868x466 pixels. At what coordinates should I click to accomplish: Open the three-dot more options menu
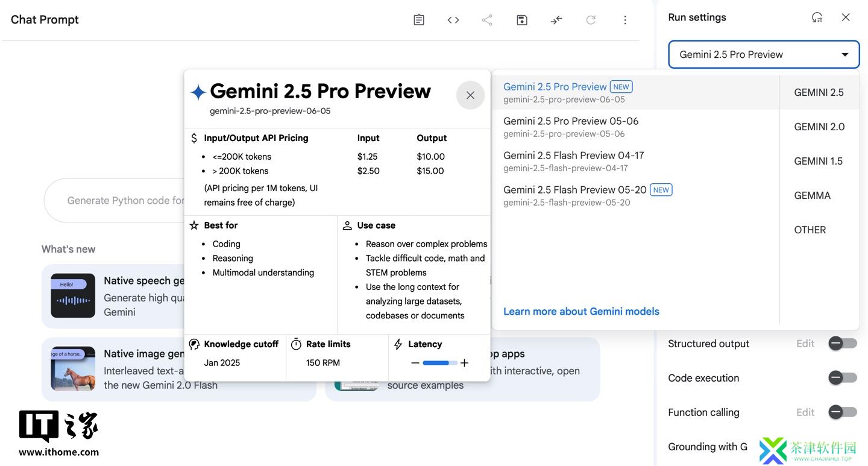[x=625, y=20]
